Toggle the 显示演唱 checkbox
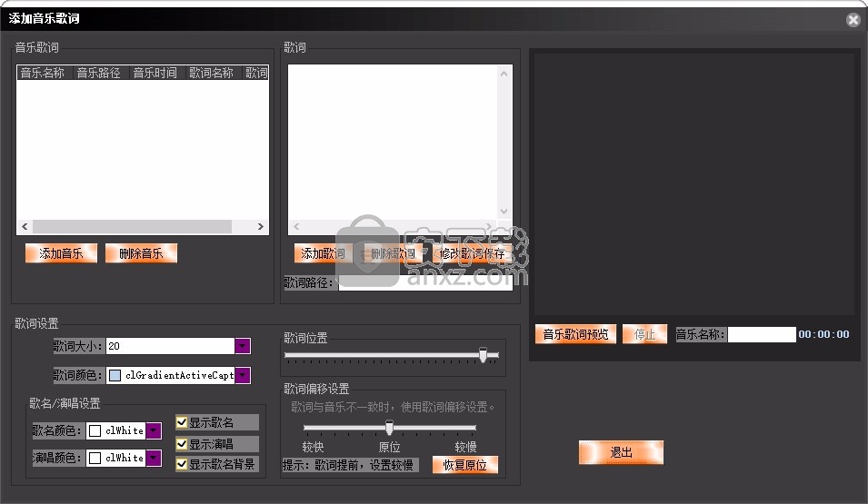This screenshot has height=504, width=868. coord(182,444)
